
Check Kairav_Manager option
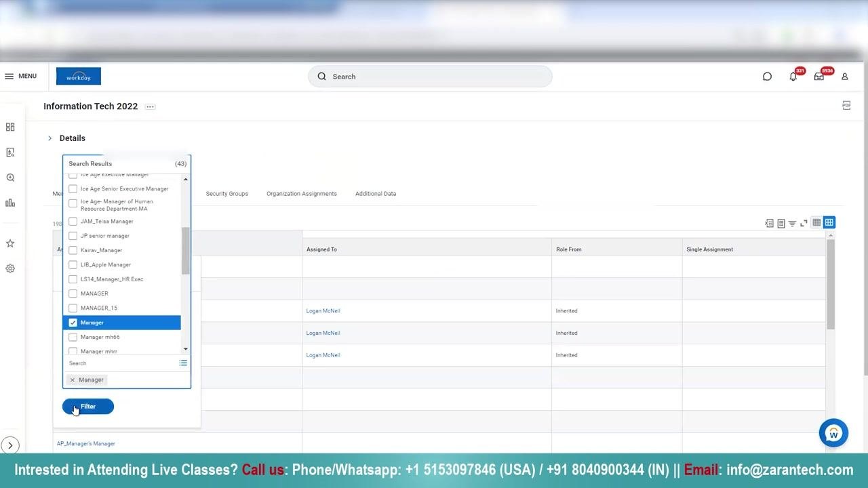point(73,250)
